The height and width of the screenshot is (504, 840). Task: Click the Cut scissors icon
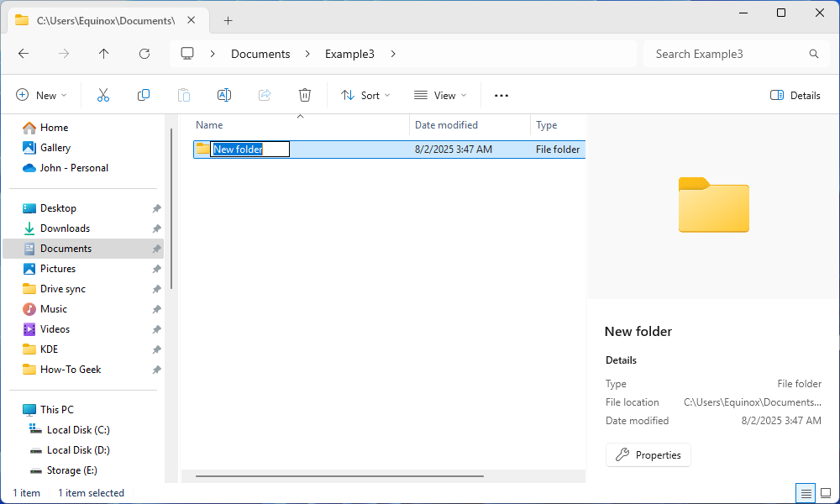[x=102, y=95]
